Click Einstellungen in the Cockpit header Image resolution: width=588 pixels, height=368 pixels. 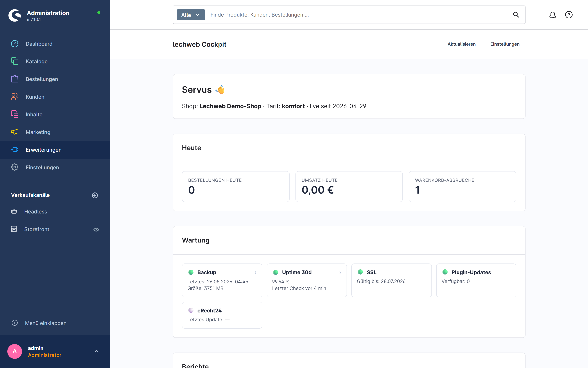505,44
